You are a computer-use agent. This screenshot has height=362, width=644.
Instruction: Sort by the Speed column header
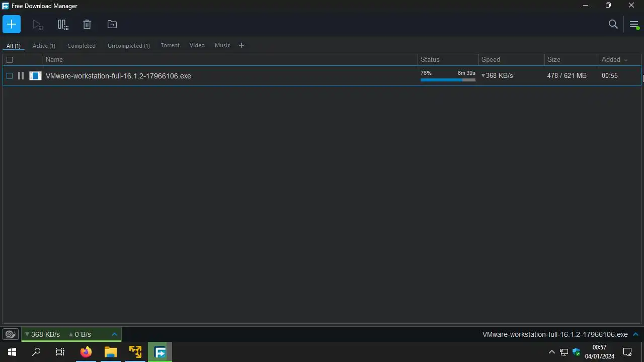[x=511, y=59]
